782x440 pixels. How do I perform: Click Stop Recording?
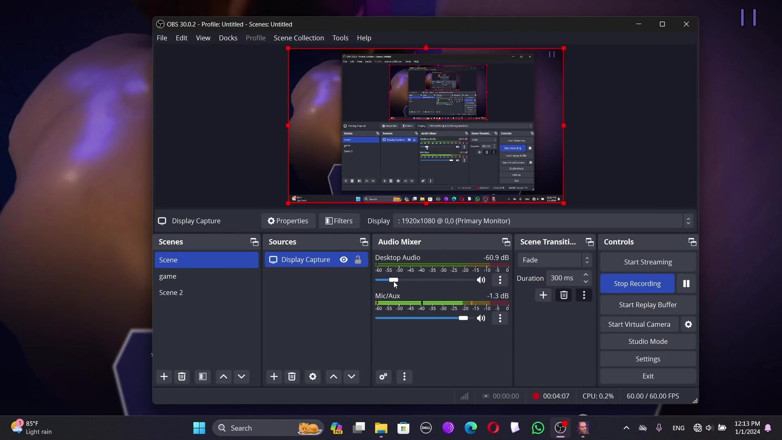[637, 283]
